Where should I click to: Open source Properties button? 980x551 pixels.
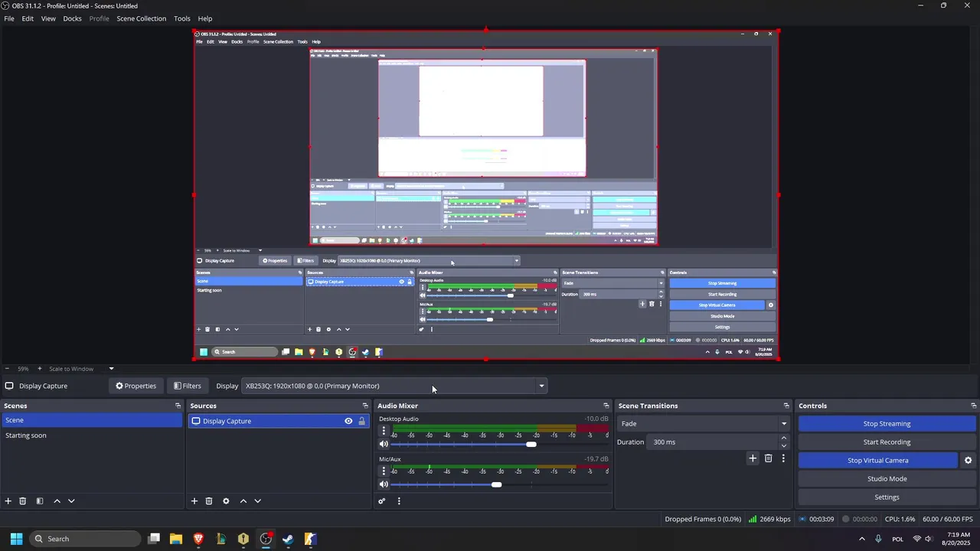click(136, 386)
